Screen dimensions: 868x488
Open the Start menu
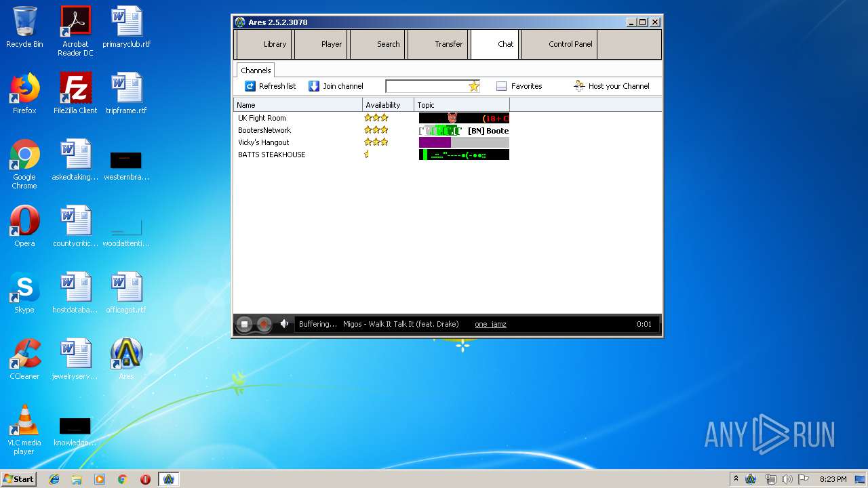(19, 479)
